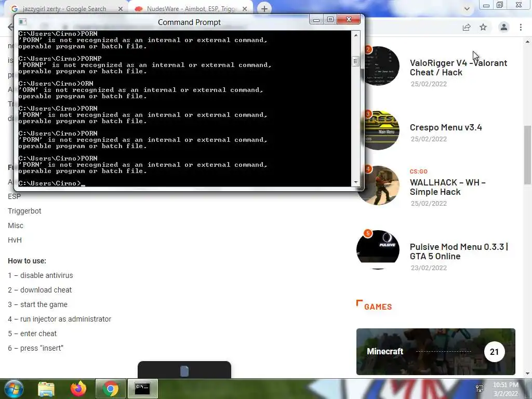
Task: Close the Google Search tab
Action: pos(120,9)
